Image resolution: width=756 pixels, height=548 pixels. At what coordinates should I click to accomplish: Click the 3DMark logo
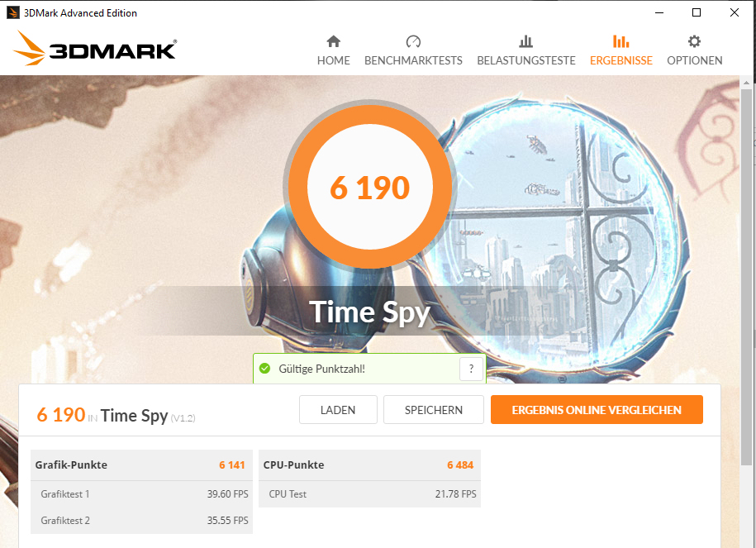pyautogui.click(x=94, y=48)
